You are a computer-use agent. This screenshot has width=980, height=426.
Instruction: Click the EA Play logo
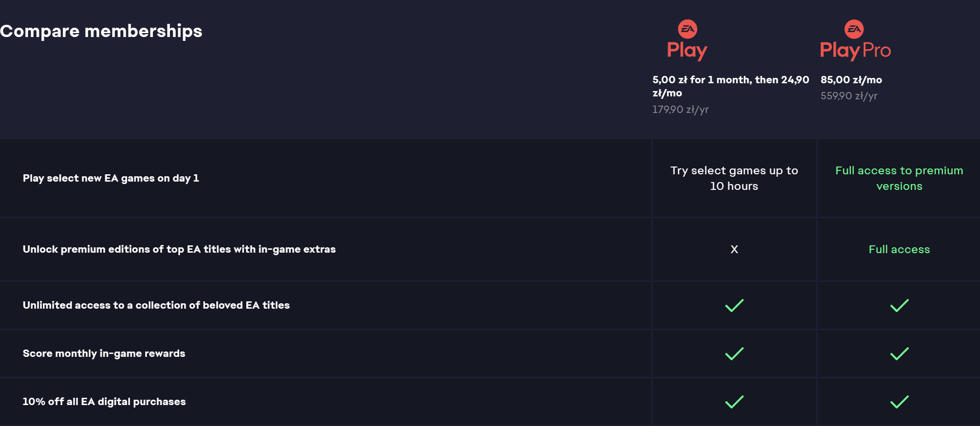pos(687,41)
